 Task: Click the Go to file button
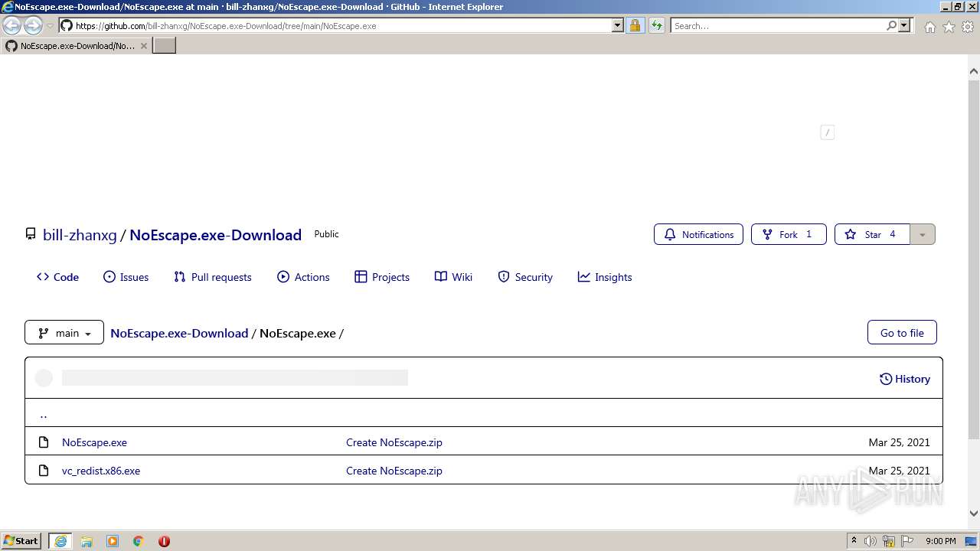click(902, 332)
